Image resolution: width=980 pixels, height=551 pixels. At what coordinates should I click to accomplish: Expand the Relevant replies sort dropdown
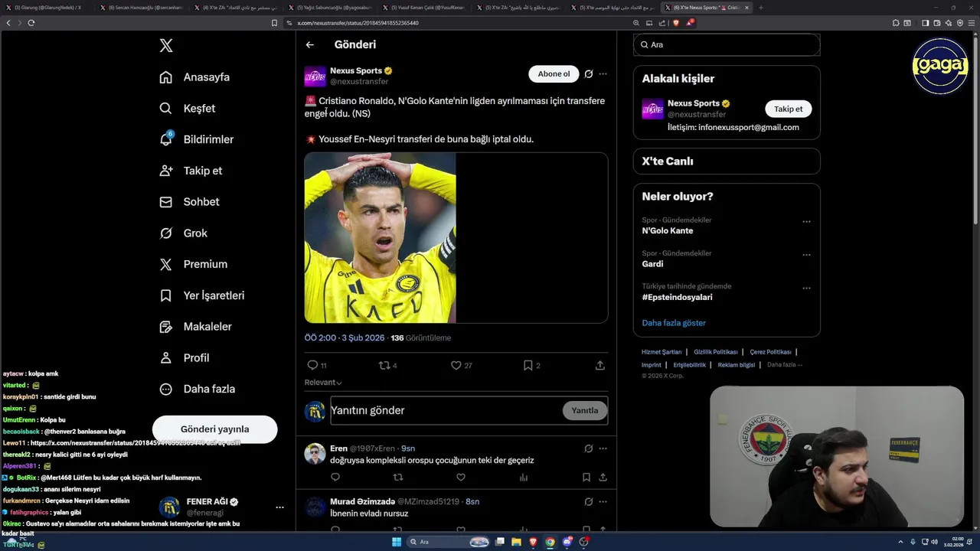pos(323,383)
